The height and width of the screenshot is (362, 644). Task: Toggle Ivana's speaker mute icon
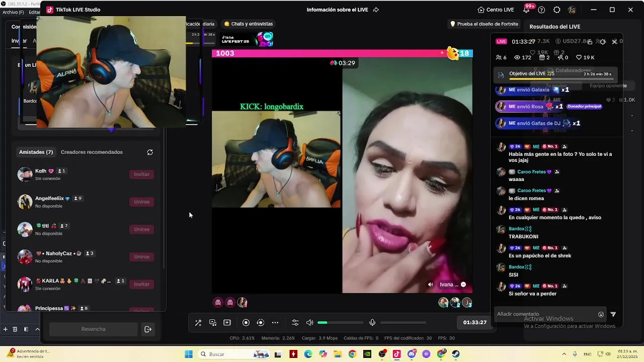point(430,285)
